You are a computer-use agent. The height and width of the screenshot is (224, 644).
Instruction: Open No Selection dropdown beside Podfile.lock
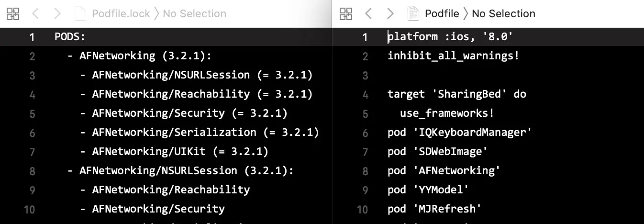point(194,13)
